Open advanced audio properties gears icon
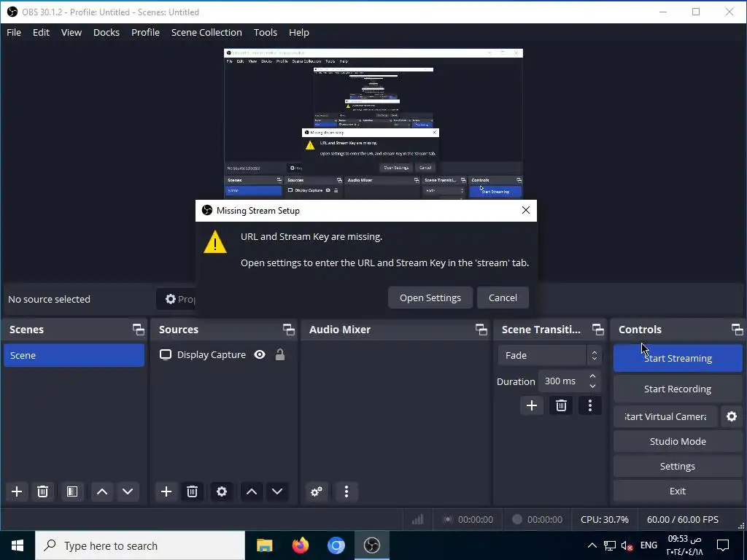This screenshot has width=747, height=560. tap(317, 491)
